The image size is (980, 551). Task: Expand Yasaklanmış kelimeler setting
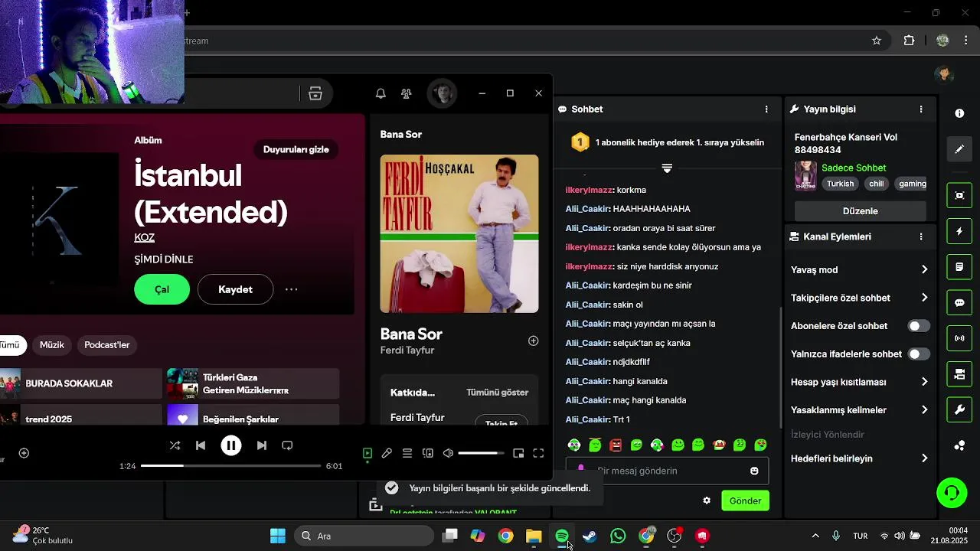860,410
